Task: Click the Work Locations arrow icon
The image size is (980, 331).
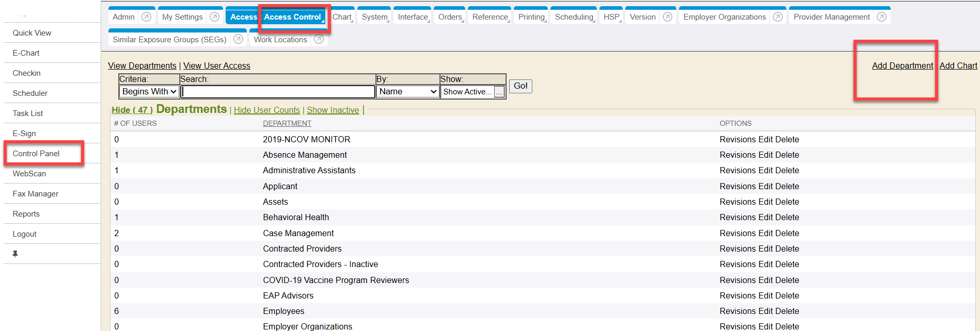Action: tap(319, 39)
